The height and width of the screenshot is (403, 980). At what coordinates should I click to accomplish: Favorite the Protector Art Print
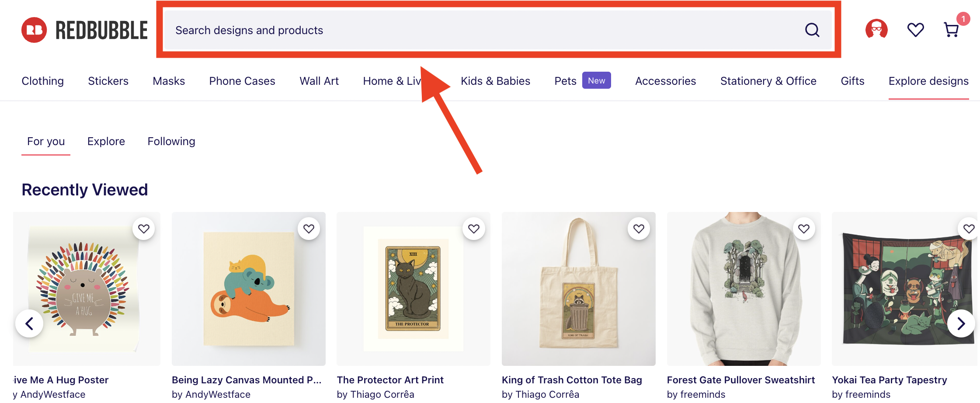474,229
